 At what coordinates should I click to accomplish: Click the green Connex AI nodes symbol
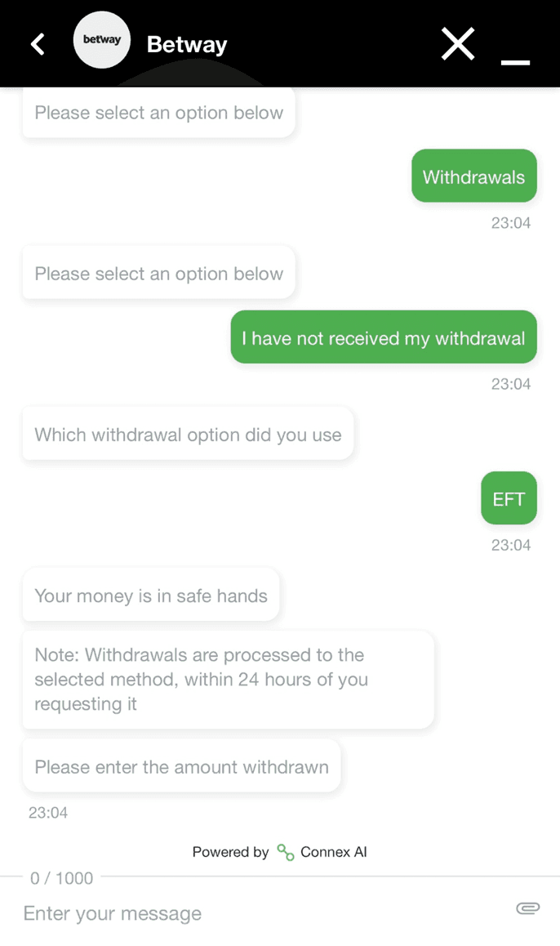coord(284,852)
